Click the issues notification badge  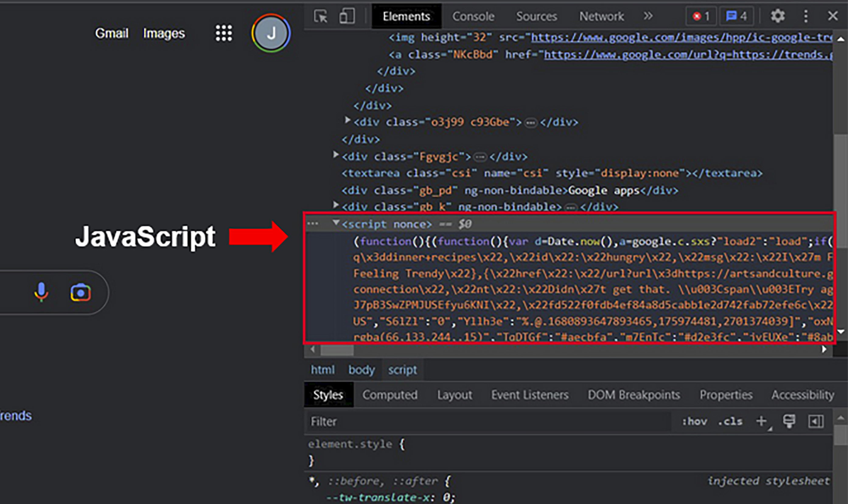736,16
